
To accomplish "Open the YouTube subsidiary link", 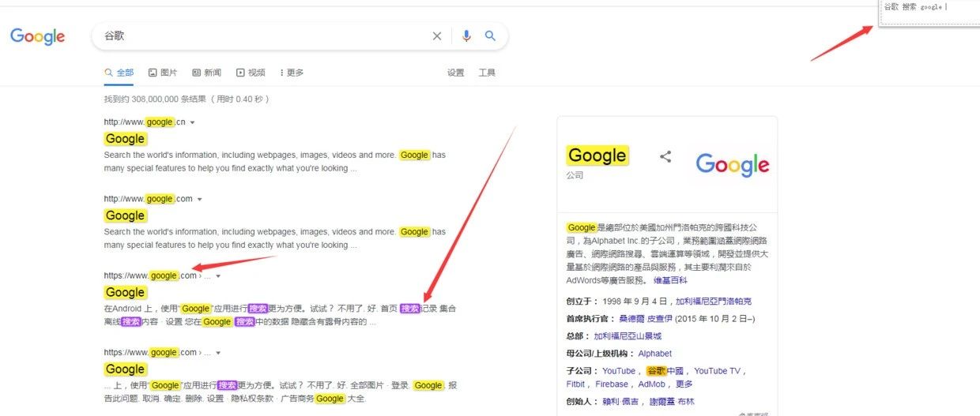I will coord(619,371).
